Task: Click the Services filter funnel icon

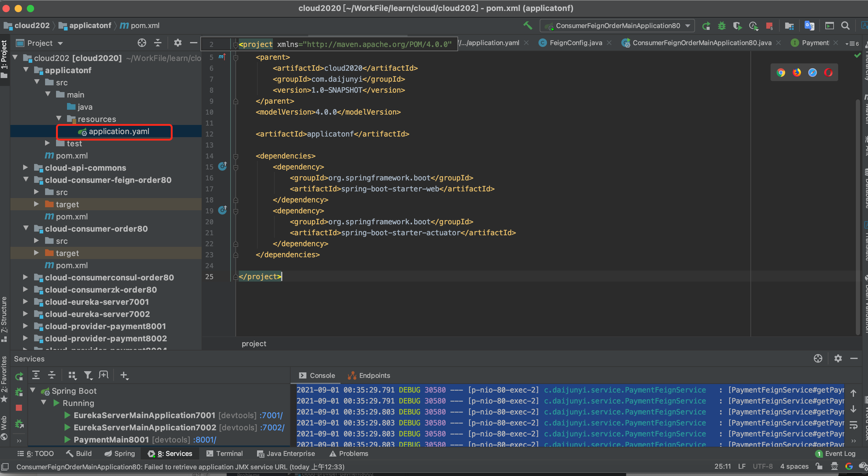Action: (88, 375)
